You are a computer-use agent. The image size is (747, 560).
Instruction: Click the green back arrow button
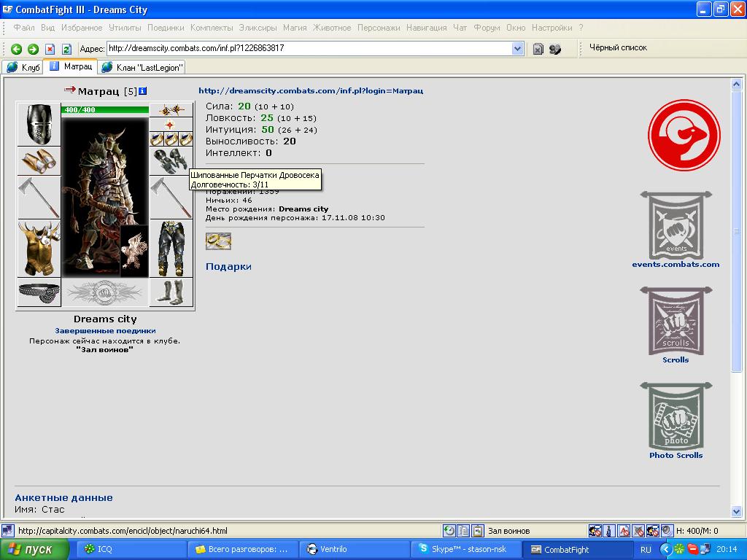16,49
